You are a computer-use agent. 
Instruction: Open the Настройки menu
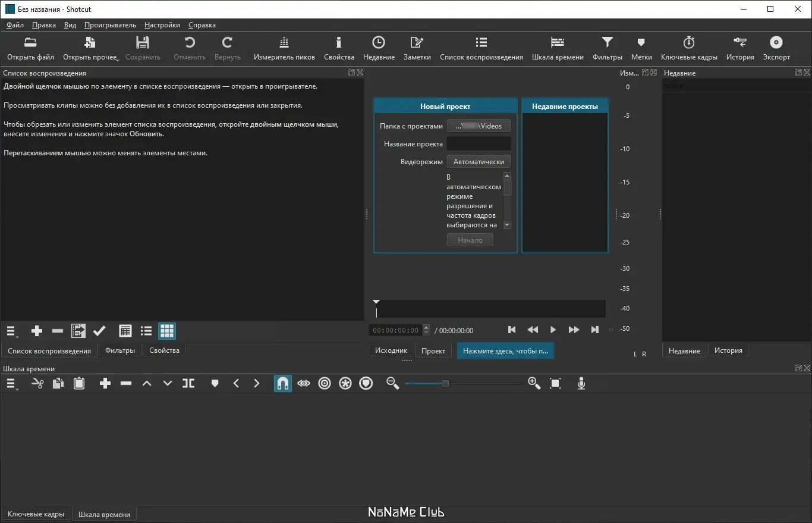click(x=162, y=25)
